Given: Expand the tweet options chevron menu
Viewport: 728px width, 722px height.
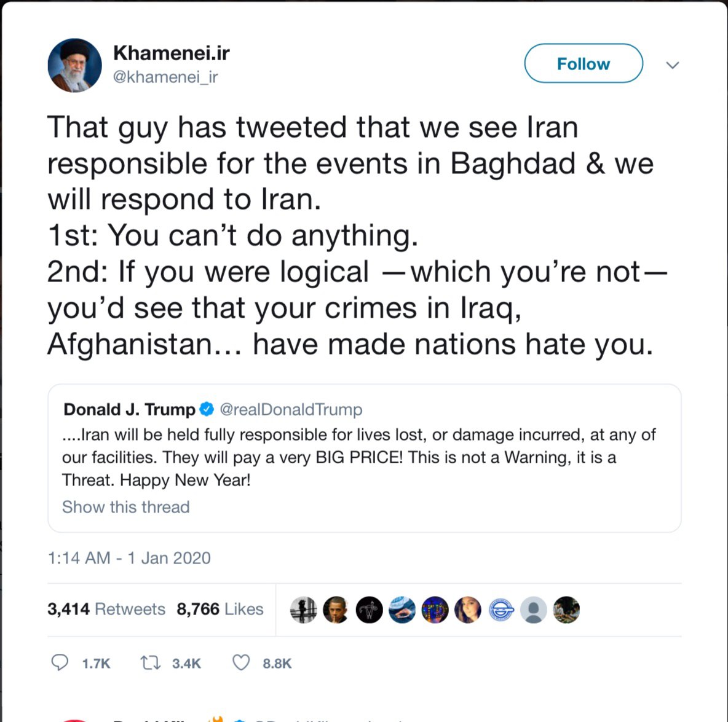Looking at the screenshot, I should (673, 65).
